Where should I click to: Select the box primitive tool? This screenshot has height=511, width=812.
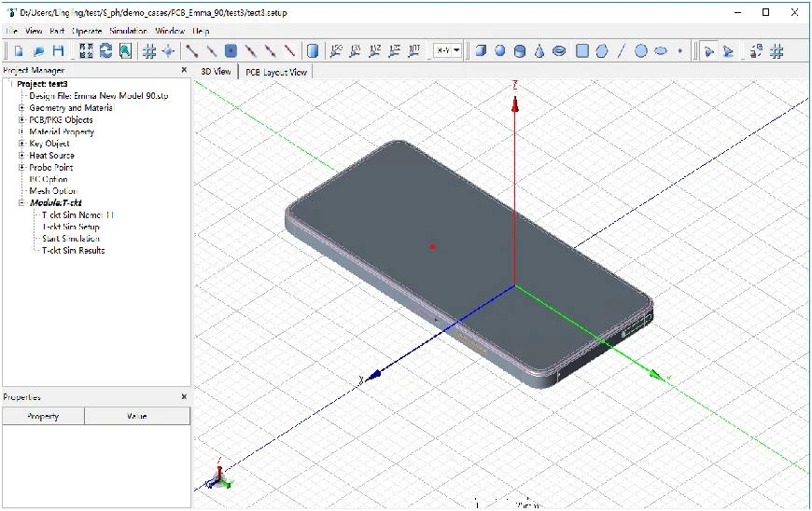point(481,51)
